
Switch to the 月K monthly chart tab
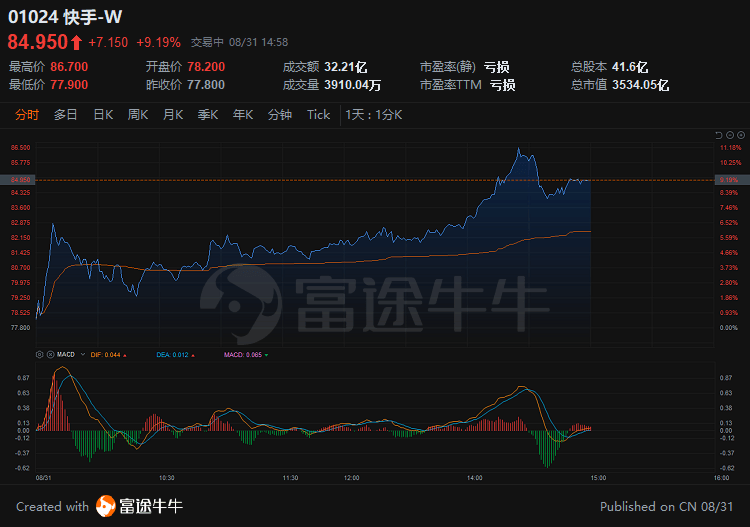[173, 115]
